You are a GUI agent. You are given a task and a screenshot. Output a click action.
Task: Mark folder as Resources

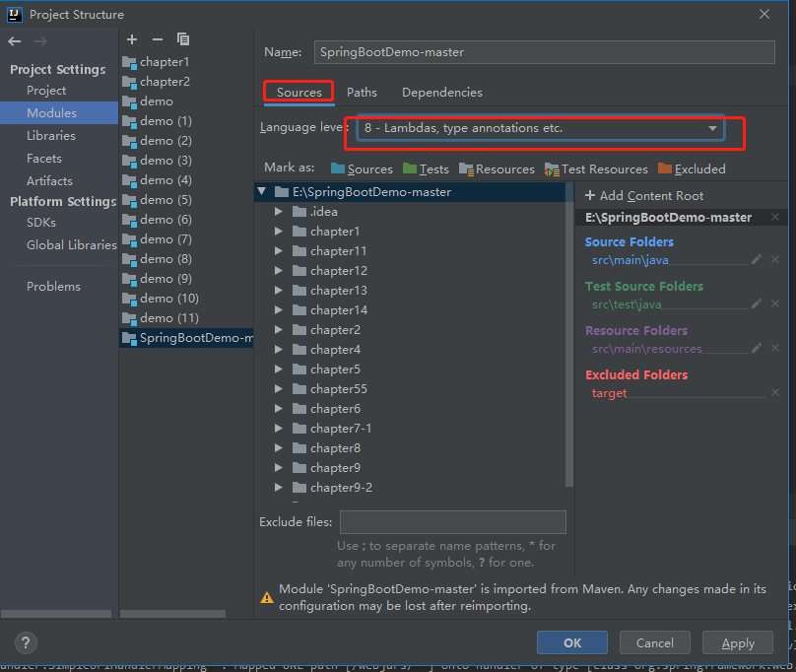pyautogui.click(x=497, y=169)
